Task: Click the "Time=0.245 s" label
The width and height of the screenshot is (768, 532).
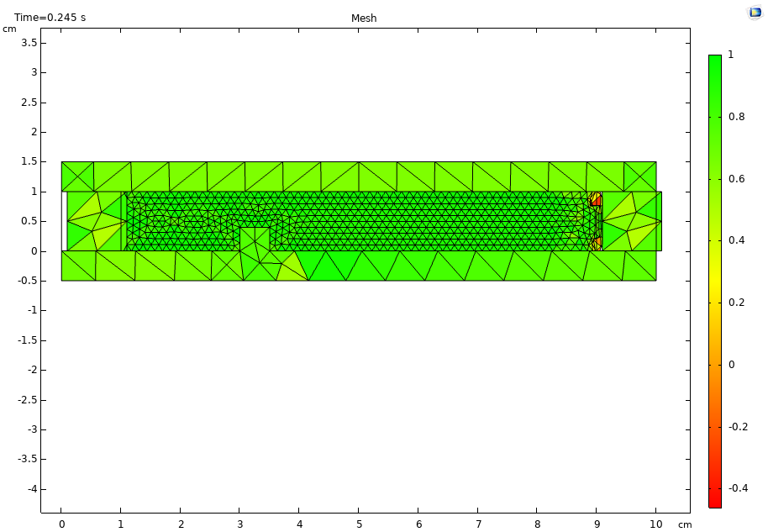Action: (50, 18)
